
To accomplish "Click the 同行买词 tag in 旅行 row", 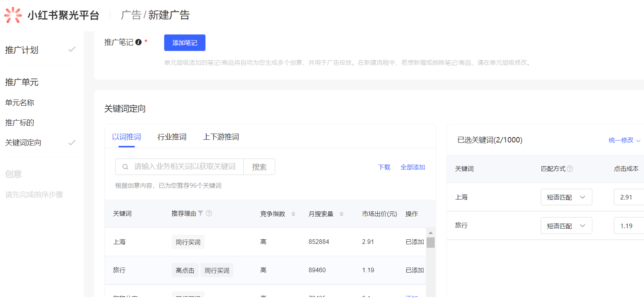I will (217, 270).
